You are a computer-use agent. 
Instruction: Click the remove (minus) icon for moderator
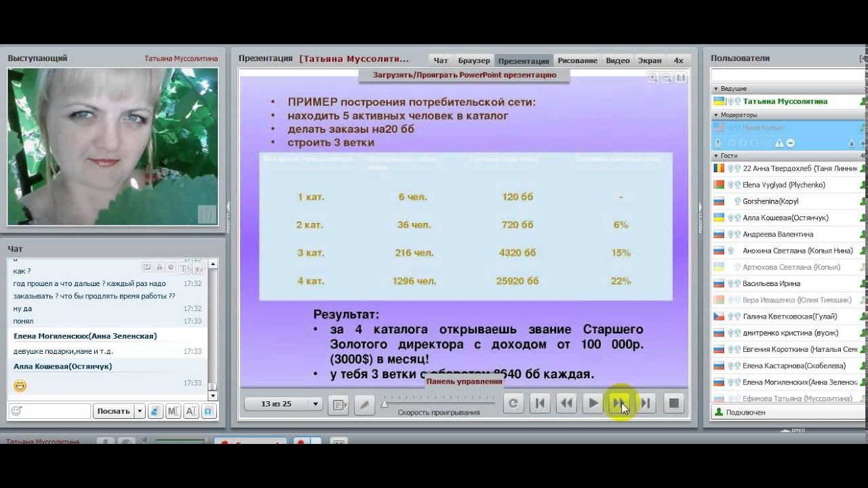coord(791,143)
